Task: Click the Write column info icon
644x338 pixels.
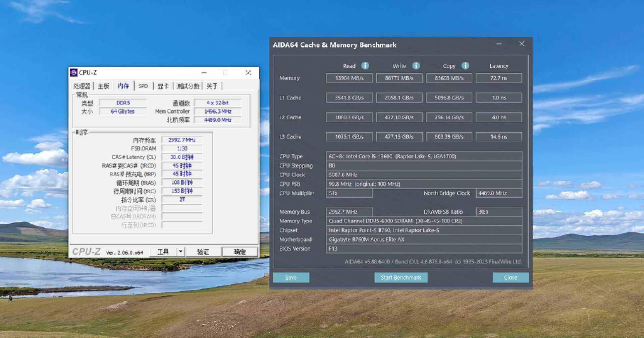Action: point(416,66)
